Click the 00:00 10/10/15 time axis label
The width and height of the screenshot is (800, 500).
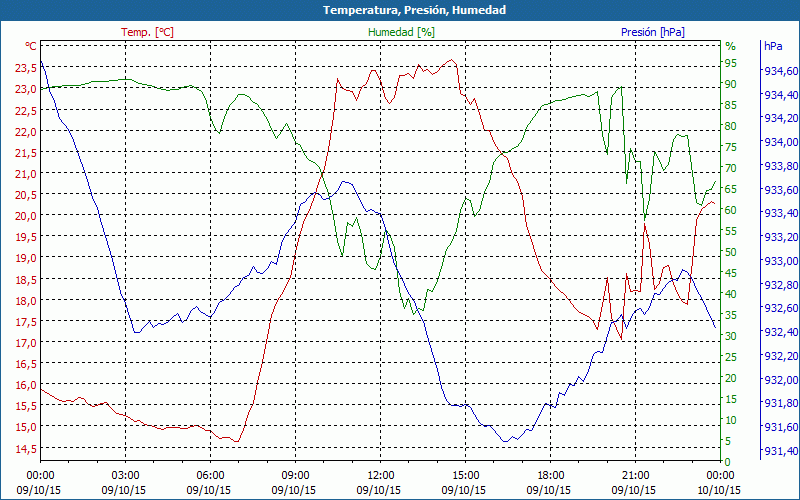718,483
